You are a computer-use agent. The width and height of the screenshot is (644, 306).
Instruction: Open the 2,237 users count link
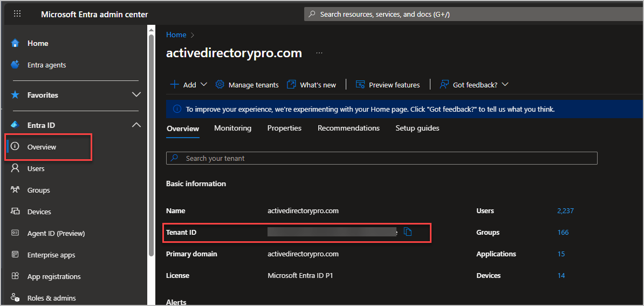click(566, 211)
